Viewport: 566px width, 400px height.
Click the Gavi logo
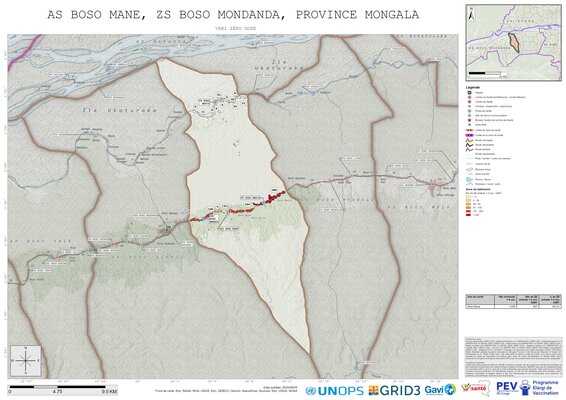pyautogui.click(x=440, y=390)
